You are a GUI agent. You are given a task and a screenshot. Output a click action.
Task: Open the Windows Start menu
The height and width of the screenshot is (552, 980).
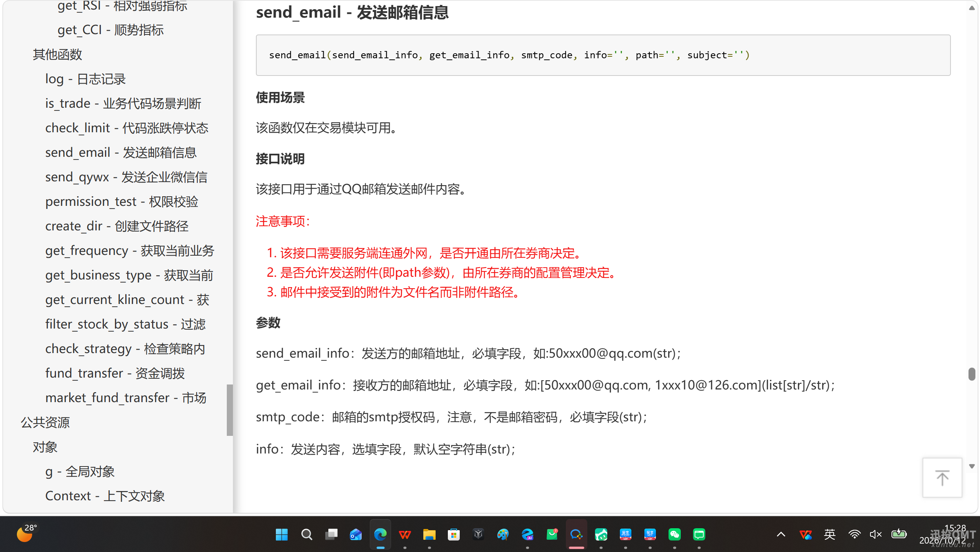[x=282, y=534]
